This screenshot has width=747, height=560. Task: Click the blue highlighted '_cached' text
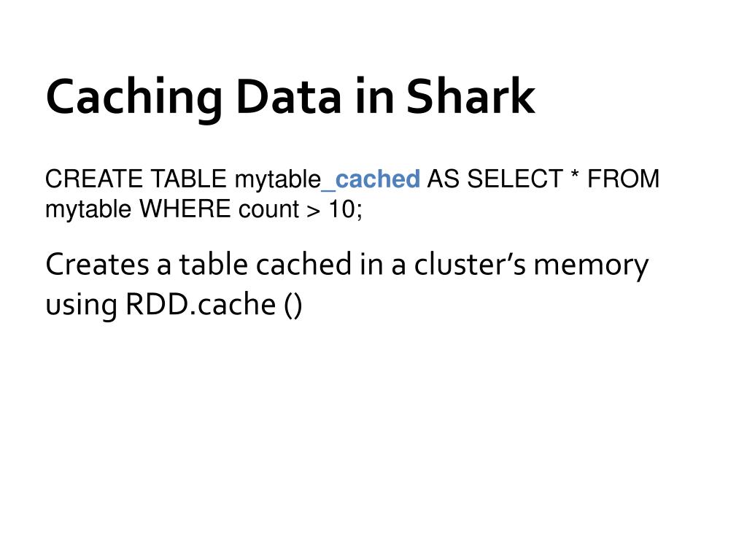[x=371, y=180]
